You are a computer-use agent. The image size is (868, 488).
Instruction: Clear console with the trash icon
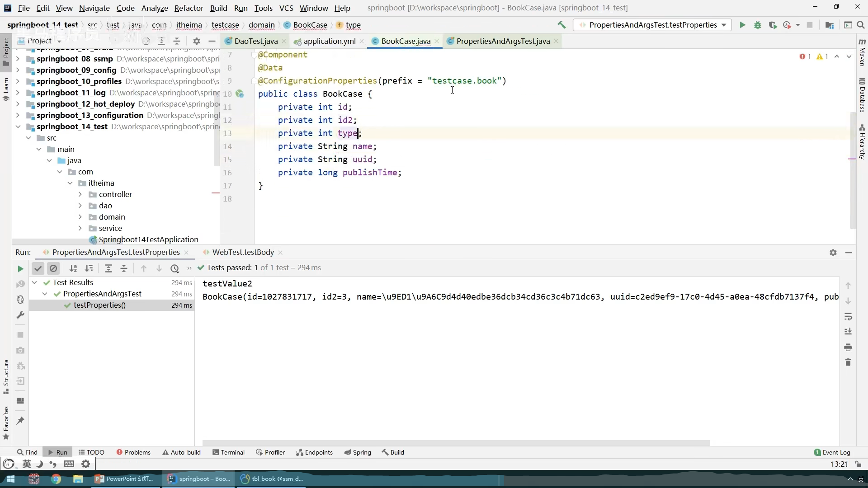point(848,362)
